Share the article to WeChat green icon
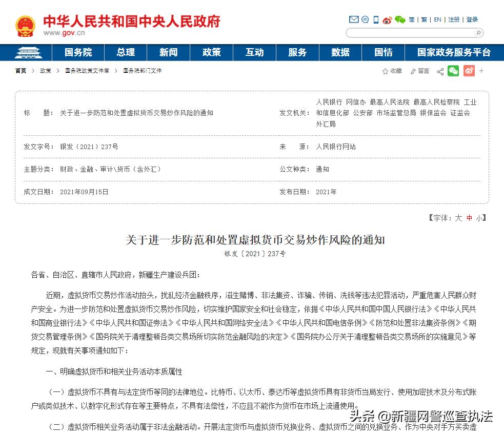Viewport: 504px width, 434px height. (453, 71)
